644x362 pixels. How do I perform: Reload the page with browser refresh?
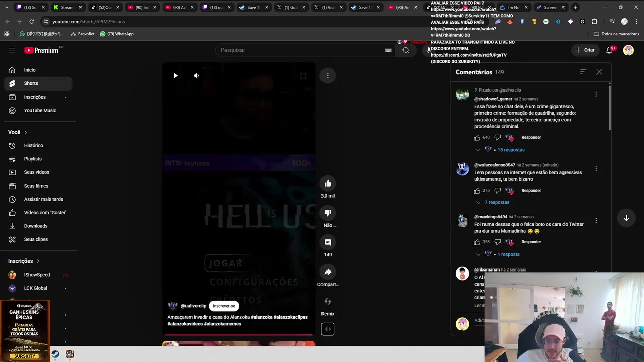tap(31, 22)
